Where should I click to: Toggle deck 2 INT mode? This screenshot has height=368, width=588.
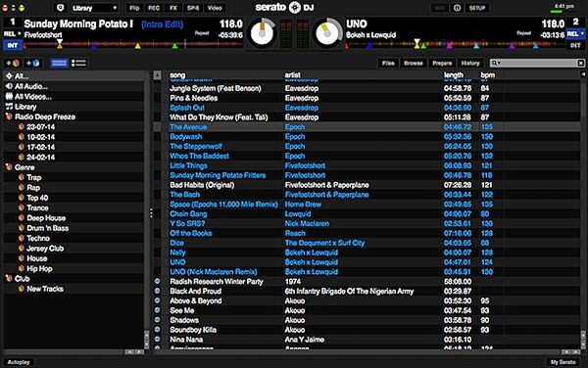pos(575,45)
